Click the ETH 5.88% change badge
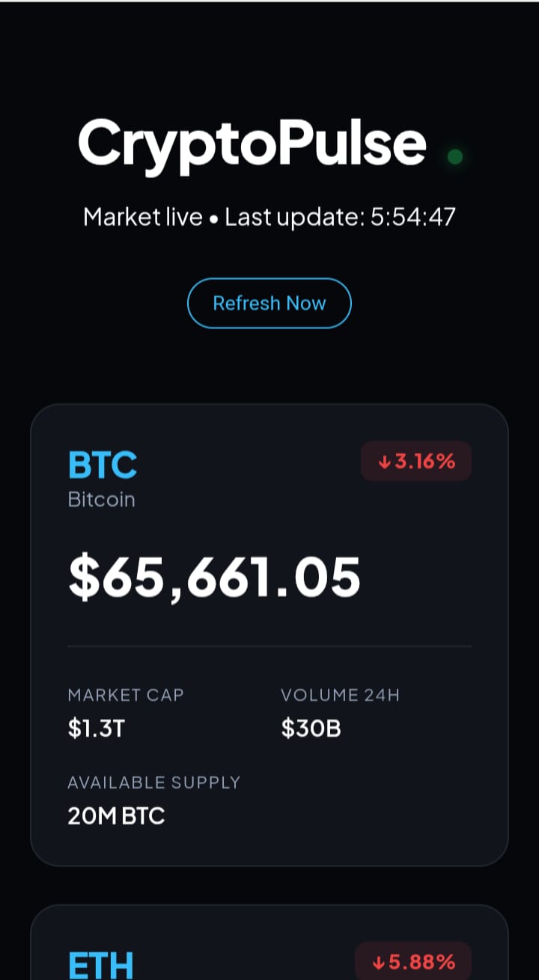 coord(413,961)
